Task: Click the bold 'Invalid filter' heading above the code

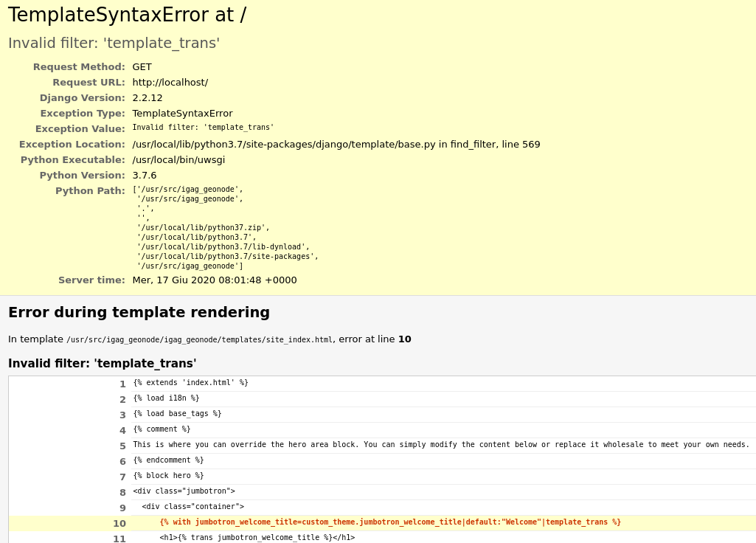Action: pyautogui.click(x=103, y=363)
